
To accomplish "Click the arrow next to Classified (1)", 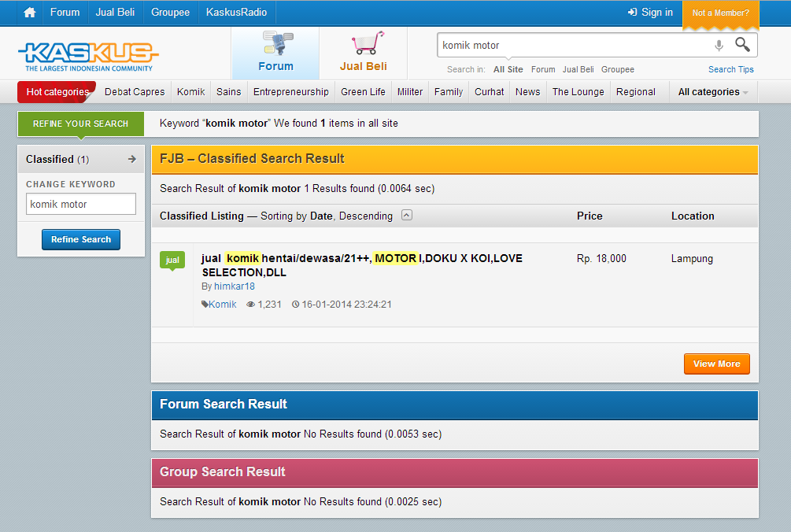I will [132, 159].
